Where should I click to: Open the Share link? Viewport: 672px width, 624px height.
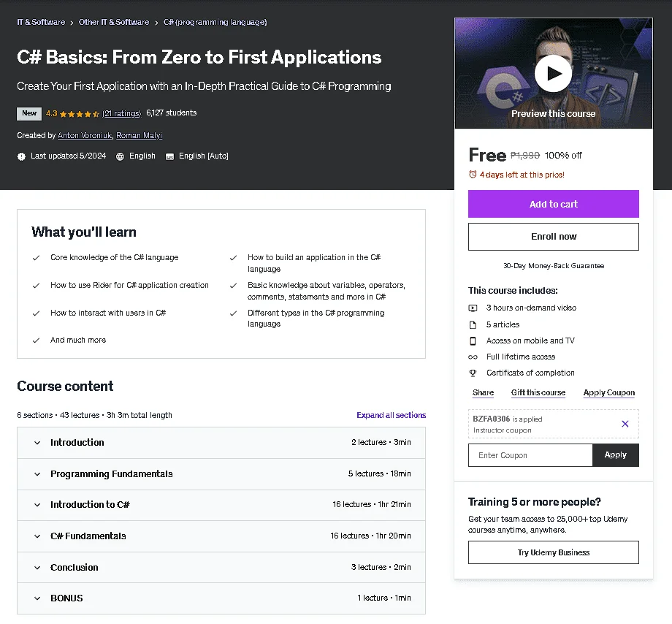[x=483, y=392]
